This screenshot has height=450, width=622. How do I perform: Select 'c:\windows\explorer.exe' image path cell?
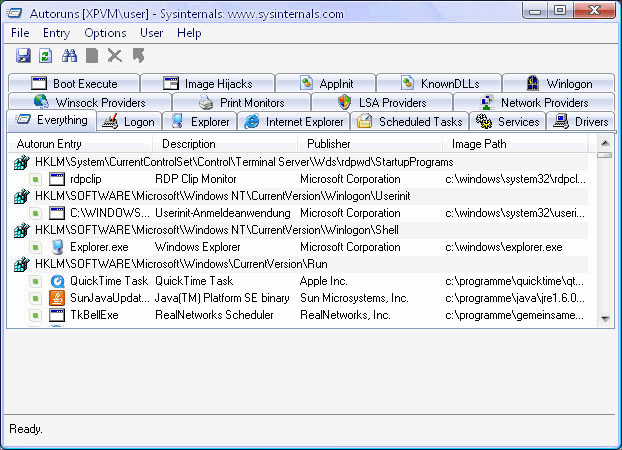coord(504,247)
